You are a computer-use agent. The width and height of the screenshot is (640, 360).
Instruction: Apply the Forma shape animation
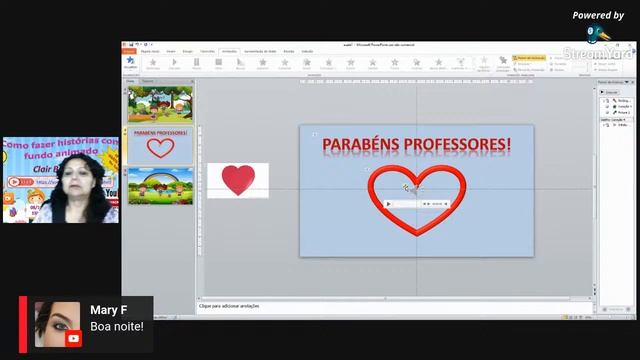[395, 64]
